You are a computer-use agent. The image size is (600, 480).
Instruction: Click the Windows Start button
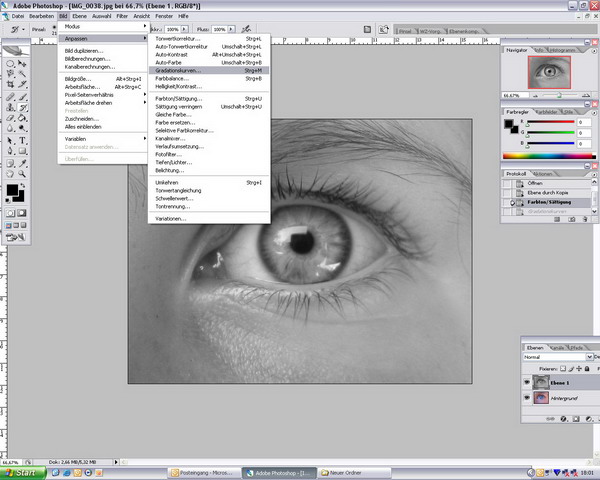pos(23,473)
